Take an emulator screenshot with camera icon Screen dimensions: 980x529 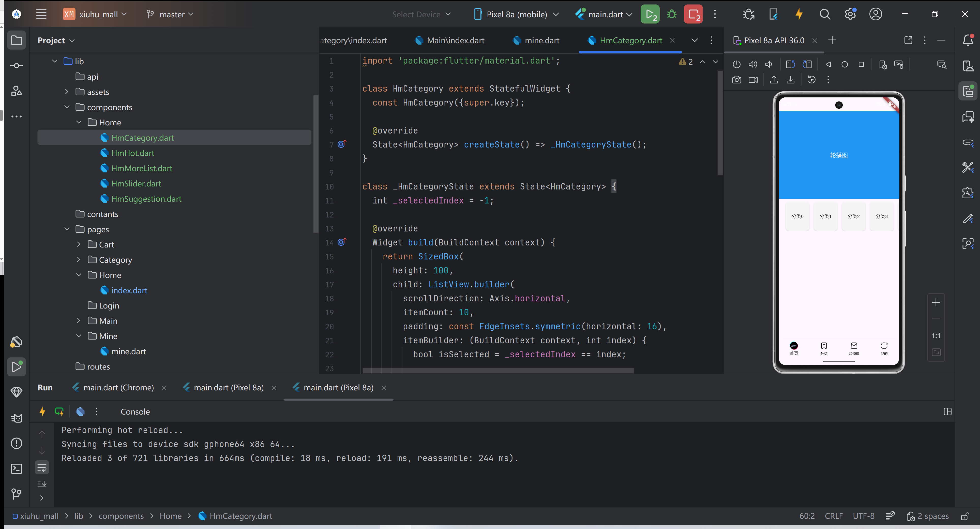click(x=736, y=80)
